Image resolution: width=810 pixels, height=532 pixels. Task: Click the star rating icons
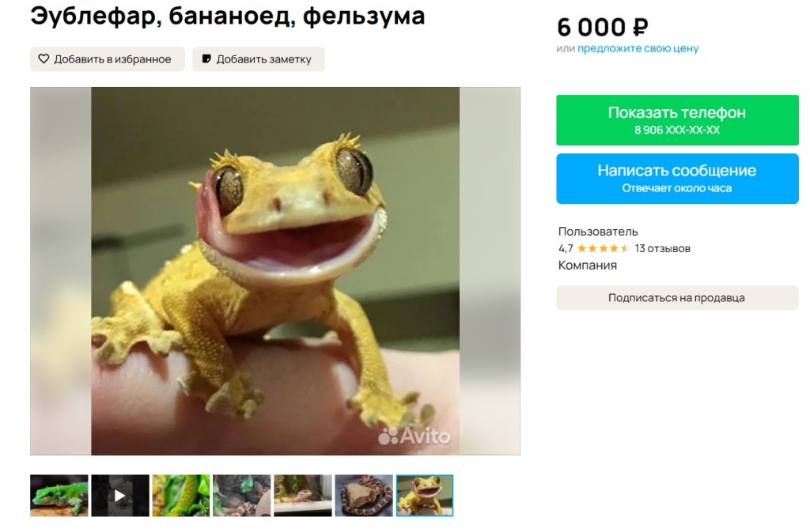click(x=603, y=249)
